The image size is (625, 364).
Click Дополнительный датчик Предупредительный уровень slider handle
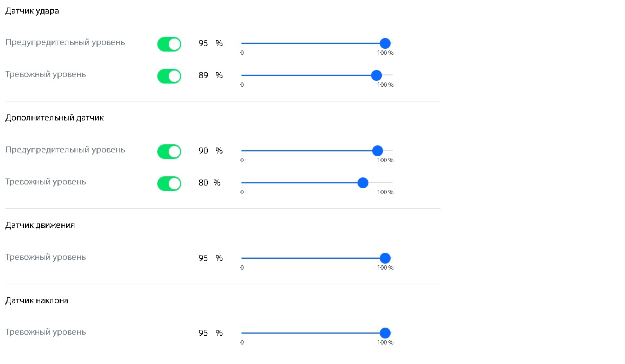point(378,151)
